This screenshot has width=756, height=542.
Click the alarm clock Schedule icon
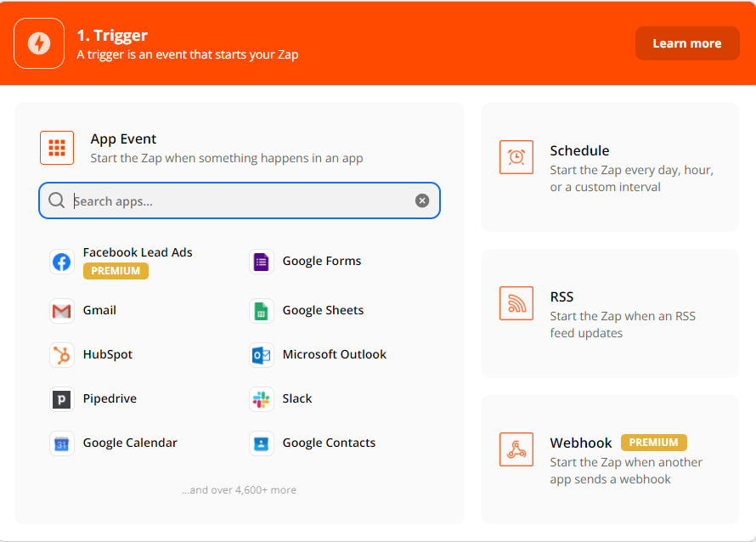[516, 157]
